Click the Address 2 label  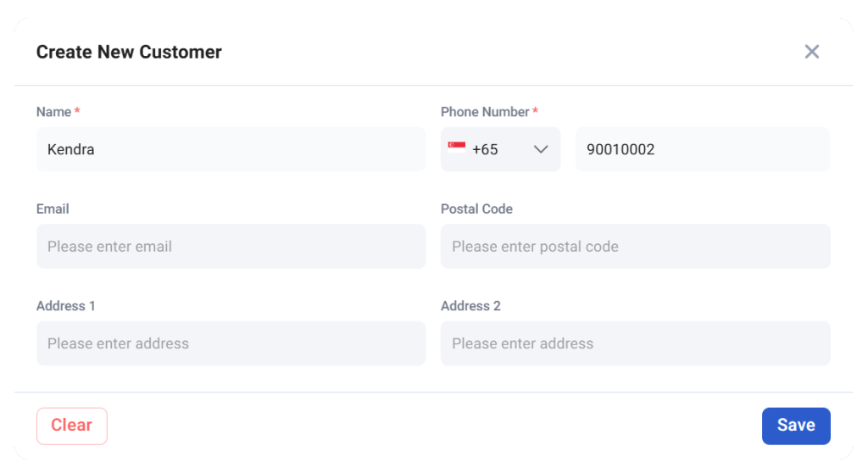click(x=470, y=306)
